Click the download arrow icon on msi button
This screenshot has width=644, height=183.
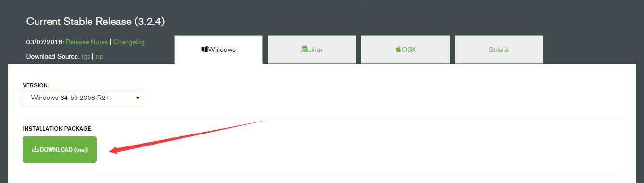tap(35, 149)
